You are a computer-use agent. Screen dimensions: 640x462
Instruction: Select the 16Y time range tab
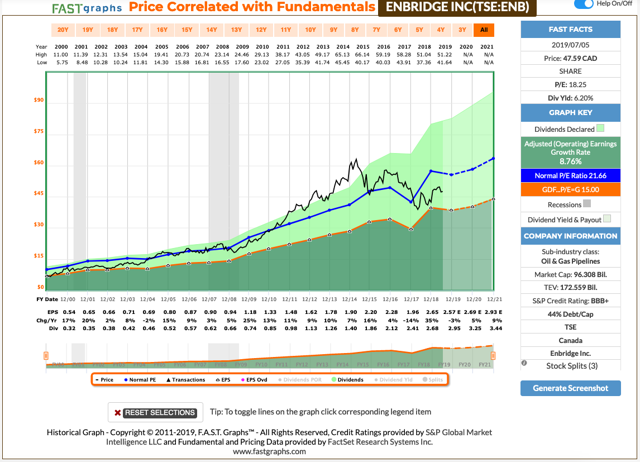point(162,30)
